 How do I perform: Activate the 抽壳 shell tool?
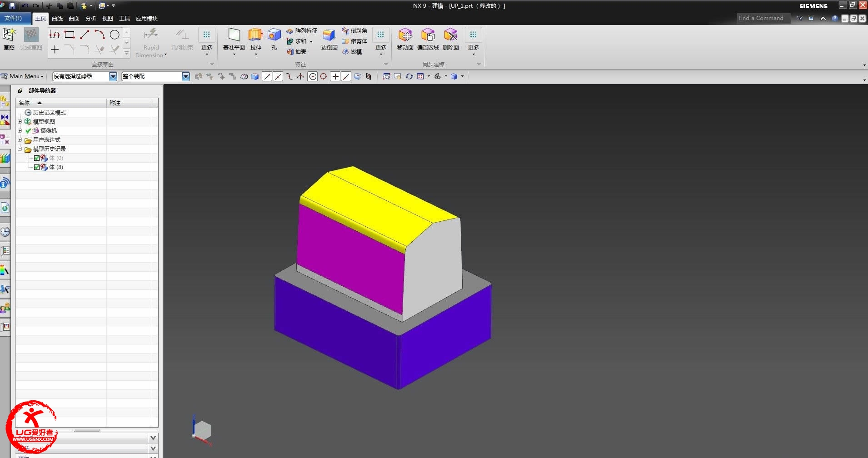[296, 52]
